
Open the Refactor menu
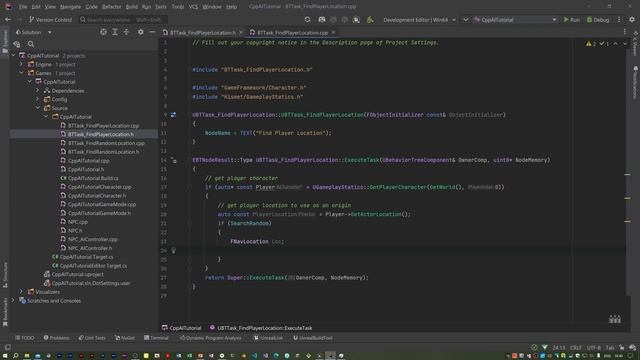click(111, 7)
